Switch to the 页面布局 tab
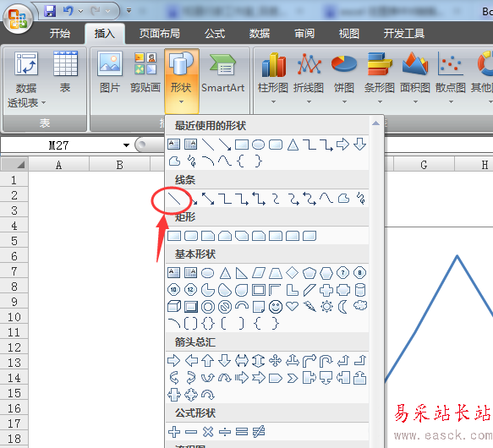The image size is (493, 448). (x=160, y=33)
